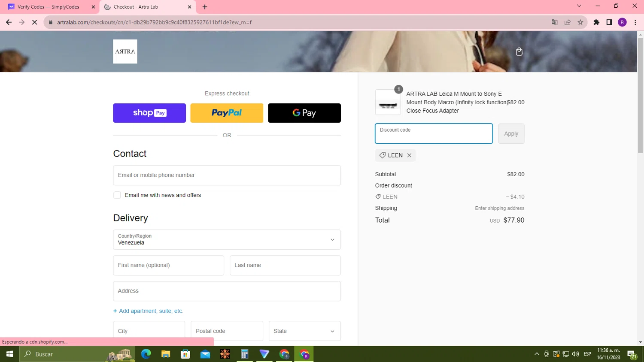Open File Explorer from taskbar

(x=166, y=354)
